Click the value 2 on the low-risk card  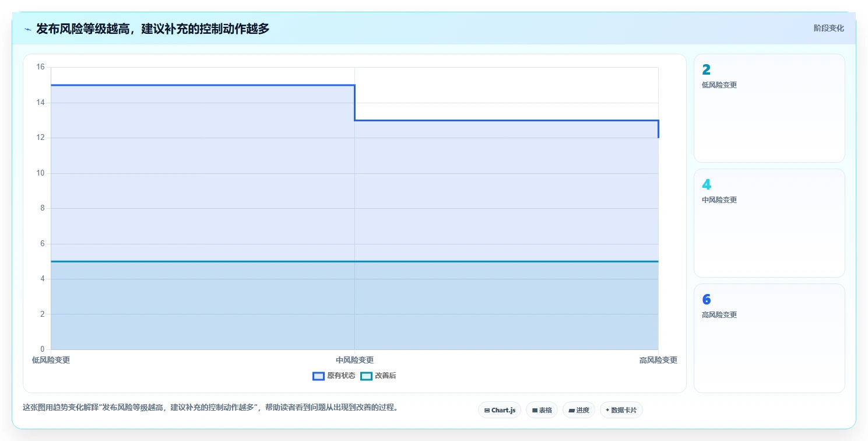pyautogui.click(x=707, y=70)
